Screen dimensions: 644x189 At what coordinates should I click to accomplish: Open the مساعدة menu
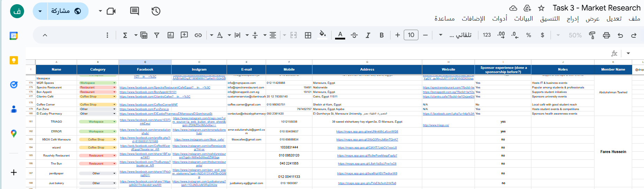click(x=445, y=19)
